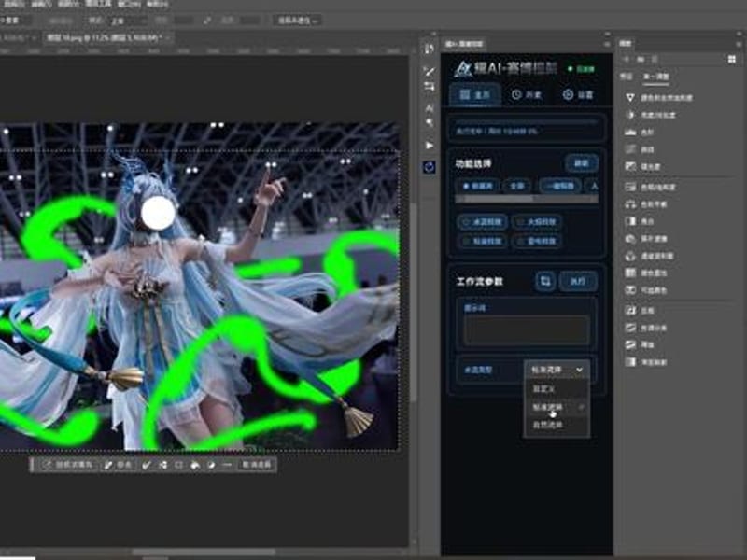Click half-circle icon in contextual task bar
This screenshot has width=747, height=560.
(211, 465)
